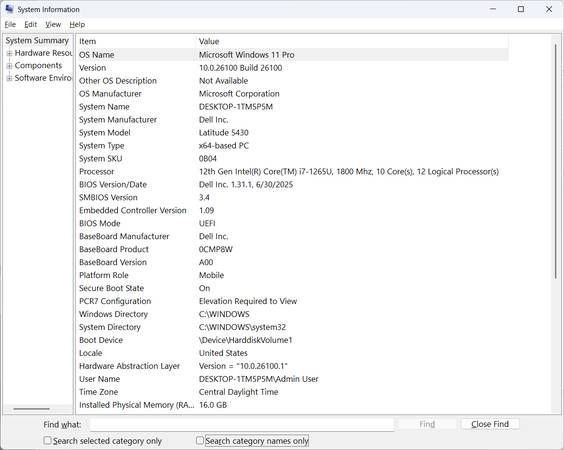Click the Find button

427,424
